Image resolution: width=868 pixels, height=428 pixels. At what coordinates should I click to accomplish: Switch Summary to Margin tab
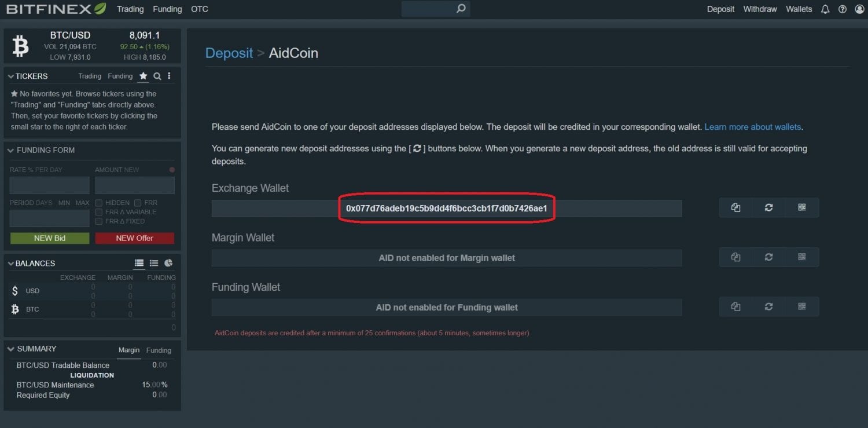129,350
